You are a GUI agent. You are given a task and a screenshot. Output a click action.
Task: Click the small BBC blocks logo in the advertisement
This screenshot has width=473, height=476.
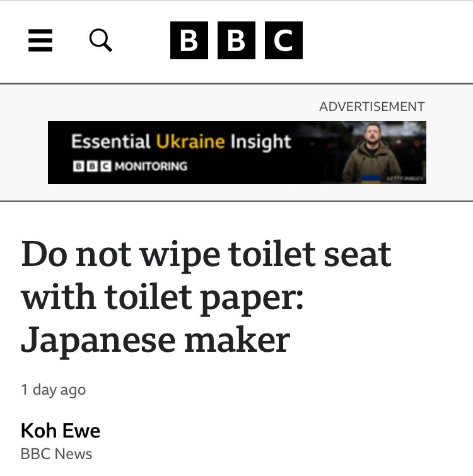click(92, 166)
